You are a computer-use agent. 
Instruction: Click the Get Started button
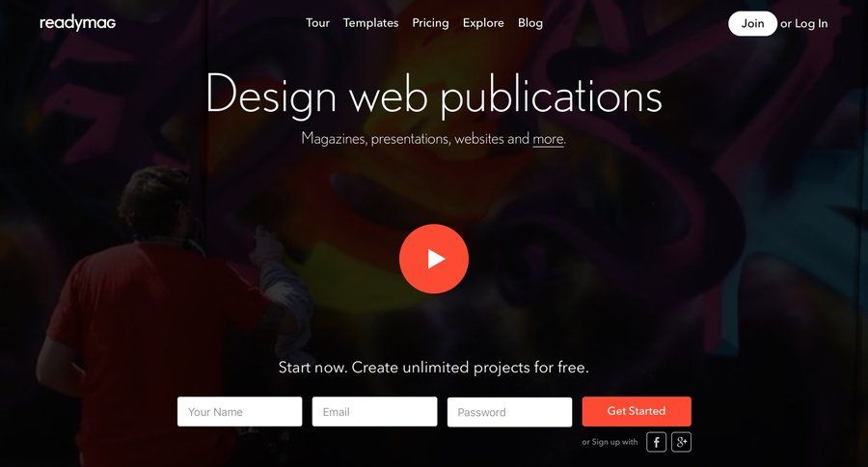click(x=637, y=412)
